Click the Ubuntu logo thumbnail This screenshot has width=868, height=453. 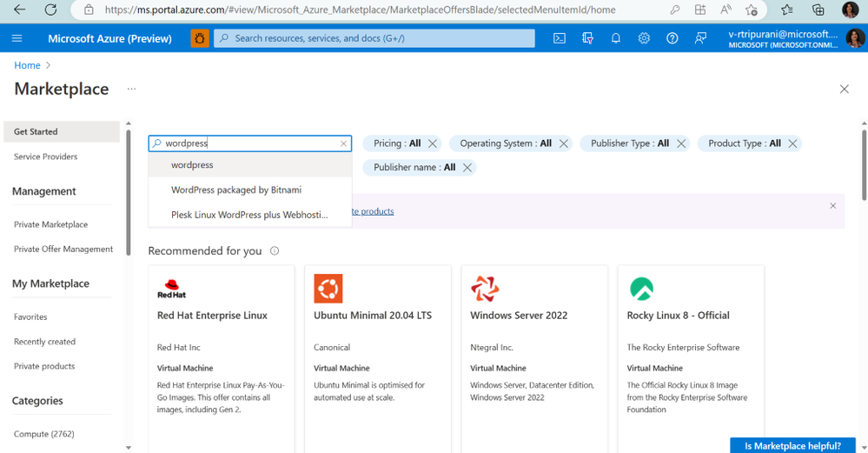coord(328,289)
